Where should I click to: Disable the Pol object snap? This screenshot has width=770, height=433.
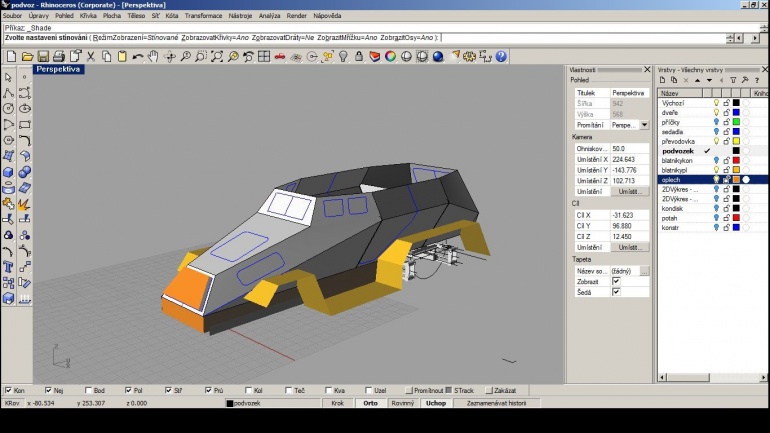coord(128,390)
